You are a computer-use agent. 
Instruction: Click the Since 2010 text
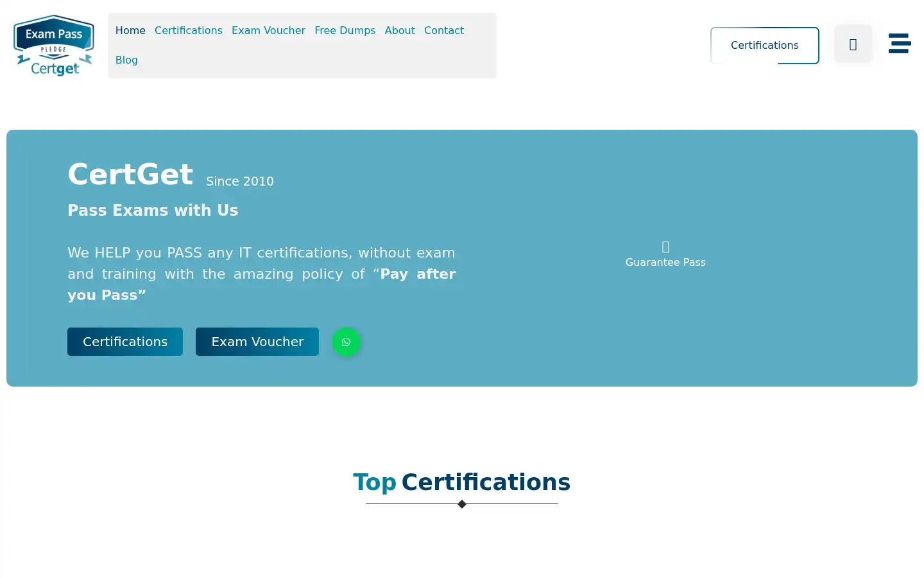coord(240,181)
